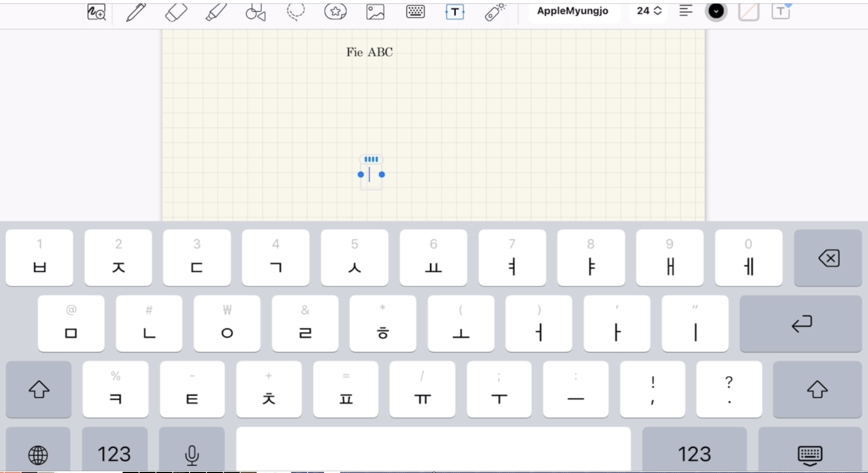This screenshot has height=473, width=868.
Task: Toggle the left Shift key
Action: pos(39,389)
